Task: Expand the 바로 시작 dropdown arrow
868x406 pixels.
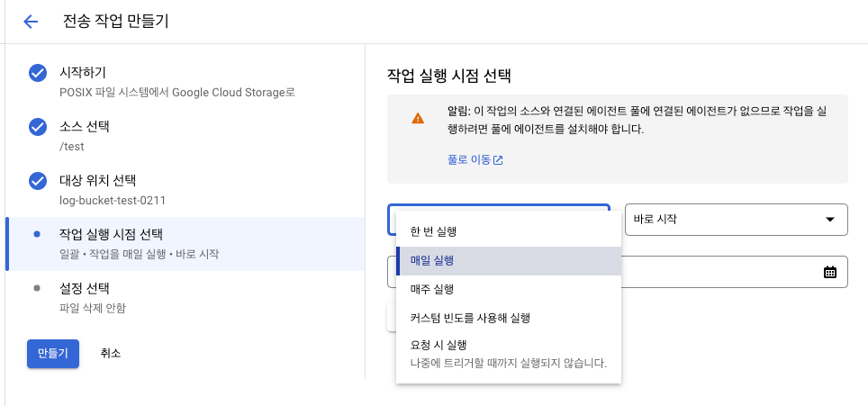Action: pyautogui.click(x=829, y=220)
